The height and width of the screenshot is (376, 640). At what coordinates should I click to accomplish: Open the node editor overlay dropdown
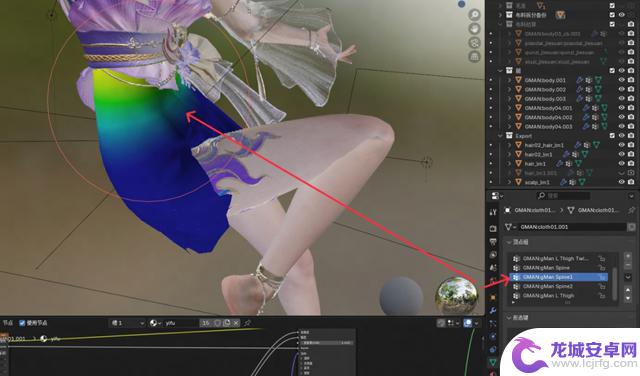pos(476,323)
